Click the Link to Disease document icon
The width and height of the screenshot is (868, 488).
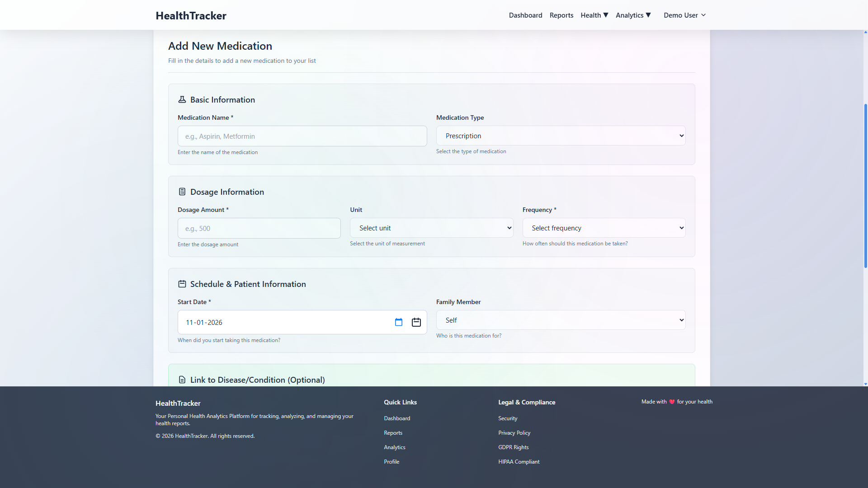(x=182, y=380)
